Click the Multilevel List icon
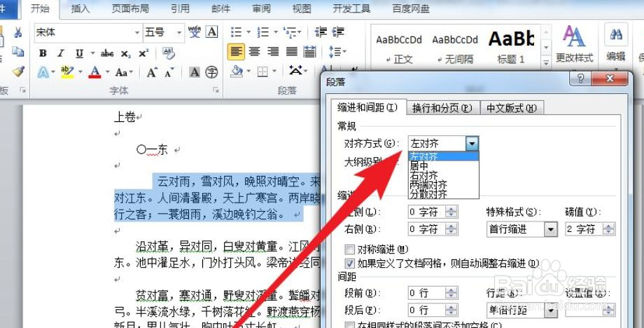 click(x=290, y=32)
